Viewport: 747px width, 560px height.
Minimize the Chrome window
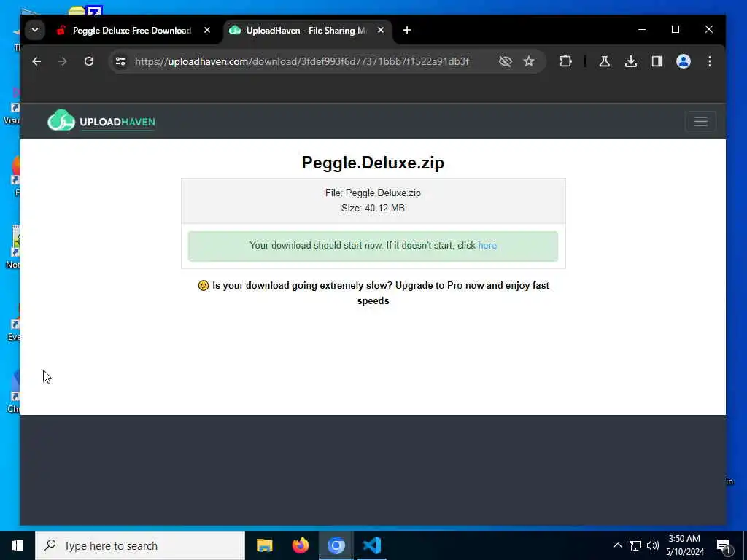tap(642, 29)
